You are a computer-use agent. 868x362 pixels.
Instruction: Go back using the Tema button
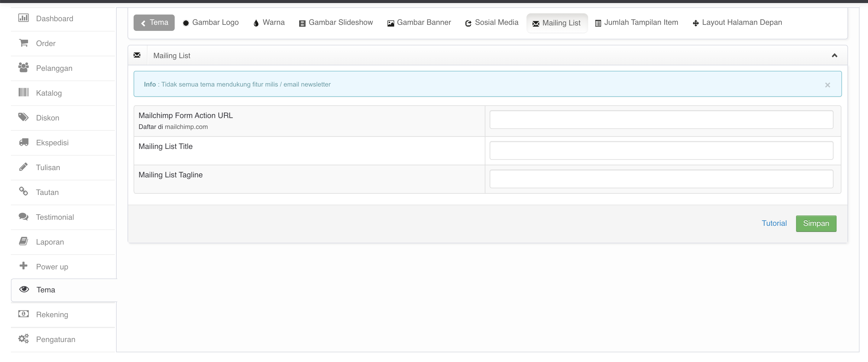pyautogui.click(x=154, y=23)
